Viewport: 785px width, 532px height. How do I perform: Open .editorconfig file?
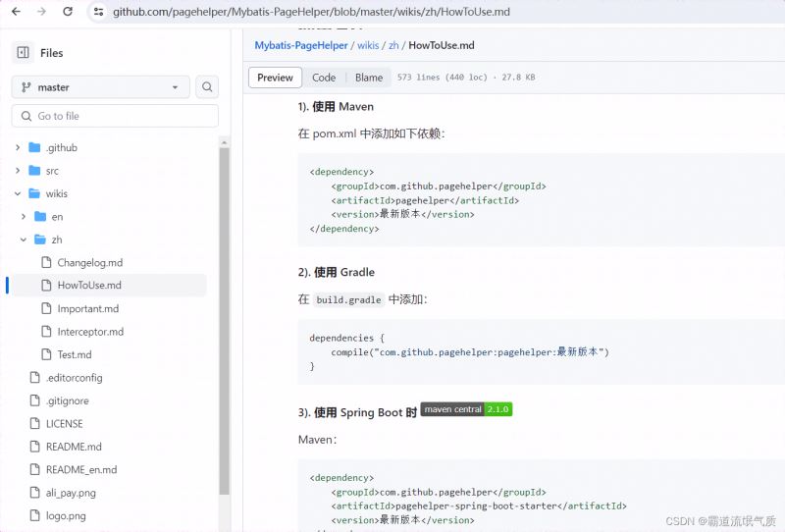(75, 378)
